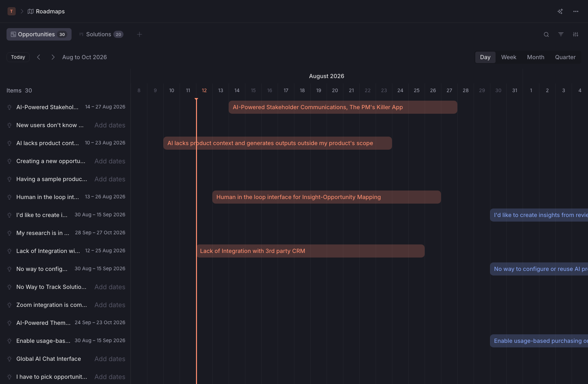
Task: Add a new view with plus icon
Action: click(139, 34)
